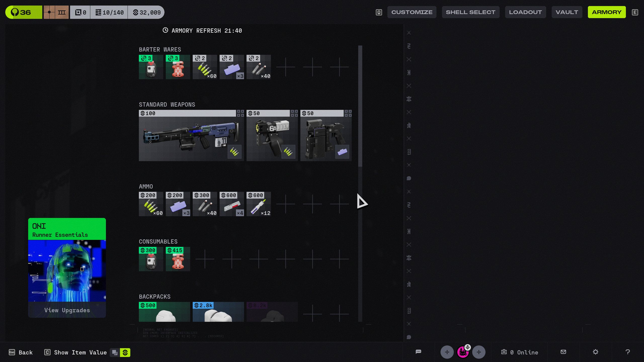Click the help question mark icon
The height and width of the screenshot is (362, 644).
coord(628,352)
